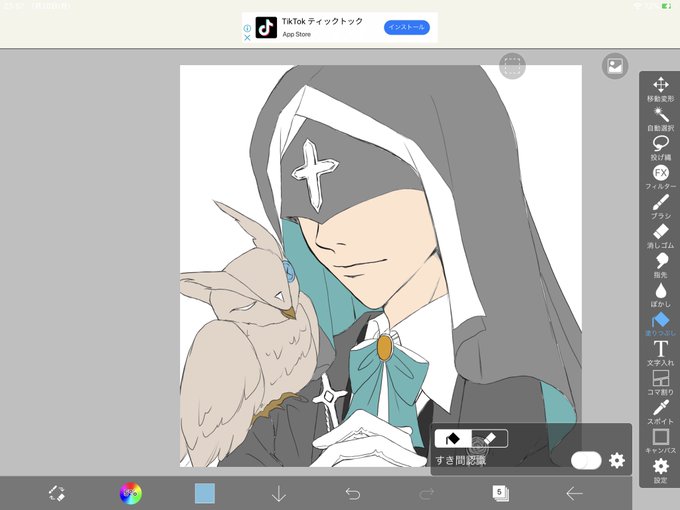Open the 設定 settings in tool panel
680x510 pixels.
[x=660, y=471]
